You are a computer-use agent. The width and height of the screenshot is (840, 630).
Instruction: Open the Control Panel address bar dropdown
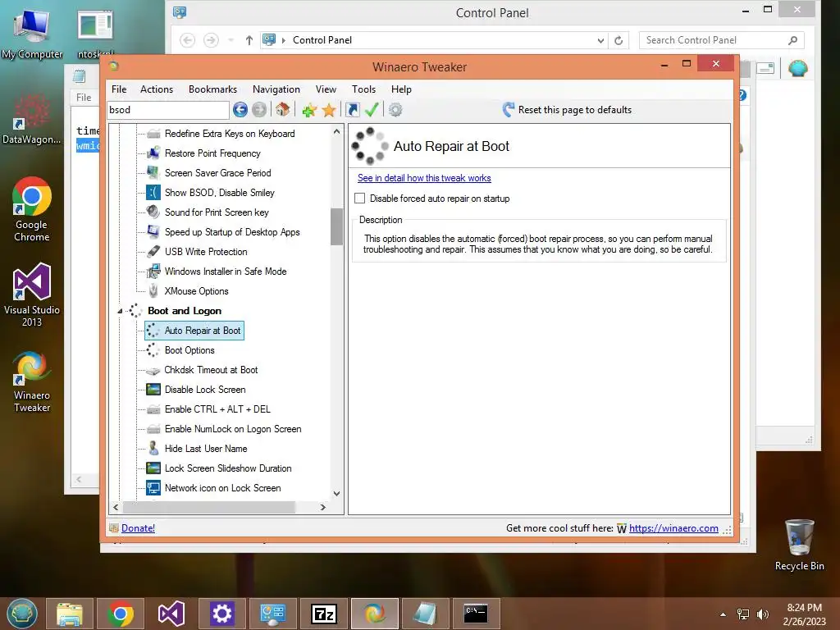[600, 40]
